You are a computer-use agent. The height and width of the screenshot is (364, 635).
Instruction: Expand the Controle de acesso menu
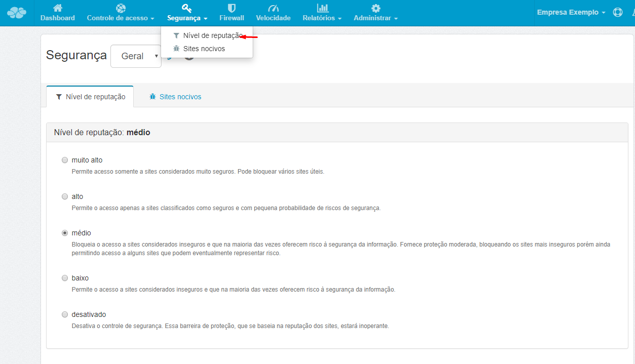coord(121,18)
